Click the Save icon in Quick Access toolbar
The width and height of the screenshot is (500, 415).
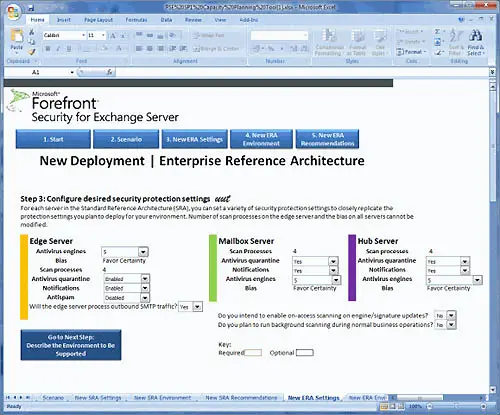[x=31, y=8]
